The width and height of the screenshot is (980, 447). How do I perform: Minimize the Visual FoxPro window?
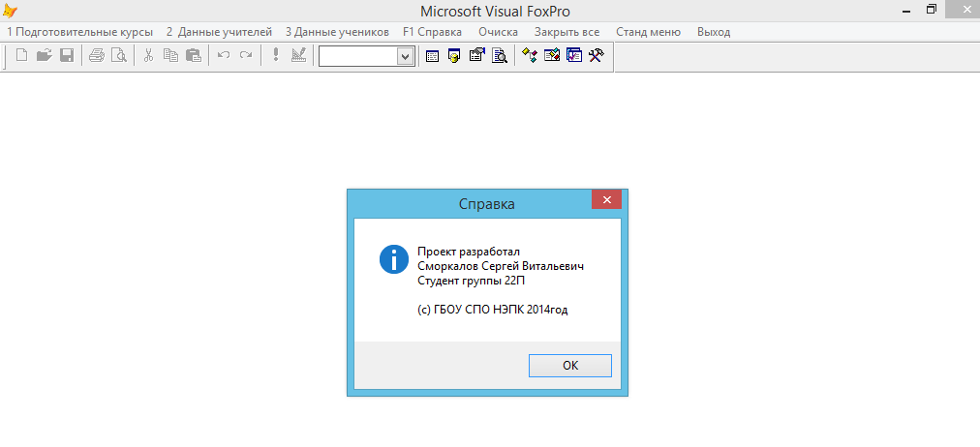pos(905,11)
